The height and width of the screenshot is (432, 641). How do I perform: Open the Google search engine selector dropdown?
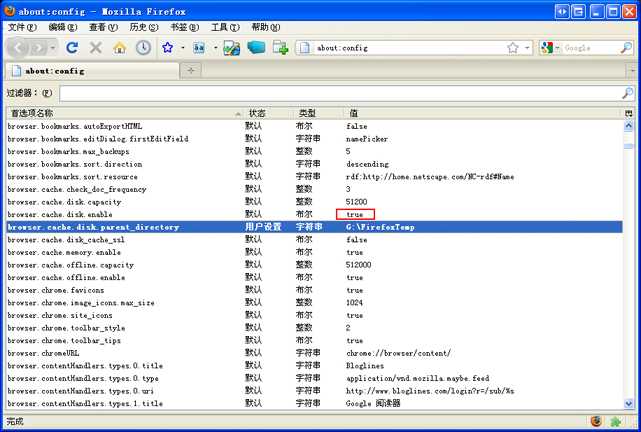click(550, 48)
